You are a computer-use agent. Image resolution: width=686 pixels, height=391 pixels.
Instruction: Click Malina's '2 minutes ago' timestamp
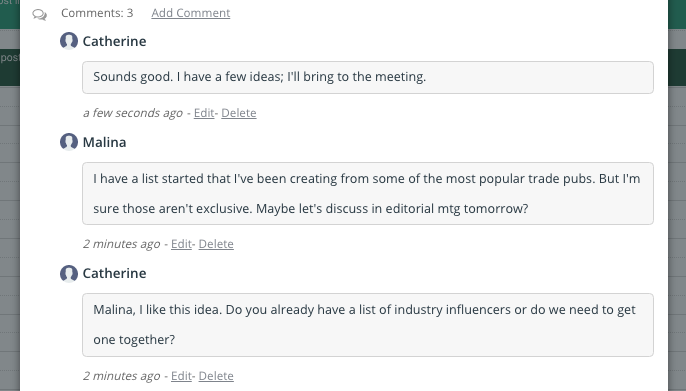[122, 244]
